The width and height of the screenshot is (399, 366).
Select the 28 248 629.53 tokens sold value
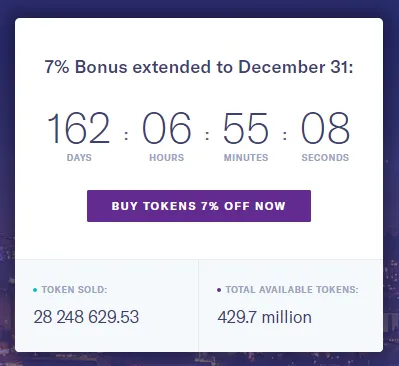point(86,317)
